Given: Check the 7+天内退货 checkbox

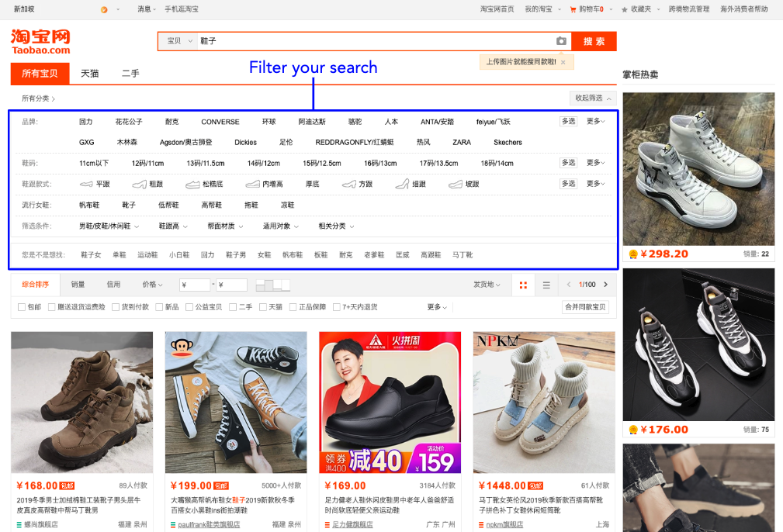Looking at the screenshot, I should click(337, 307).
